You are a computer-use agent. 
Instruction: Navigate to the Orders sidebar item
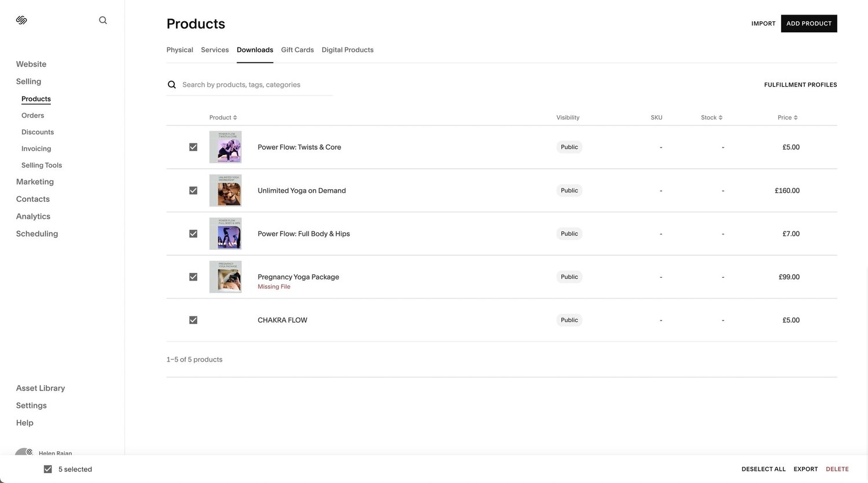[x=32, y=115]
